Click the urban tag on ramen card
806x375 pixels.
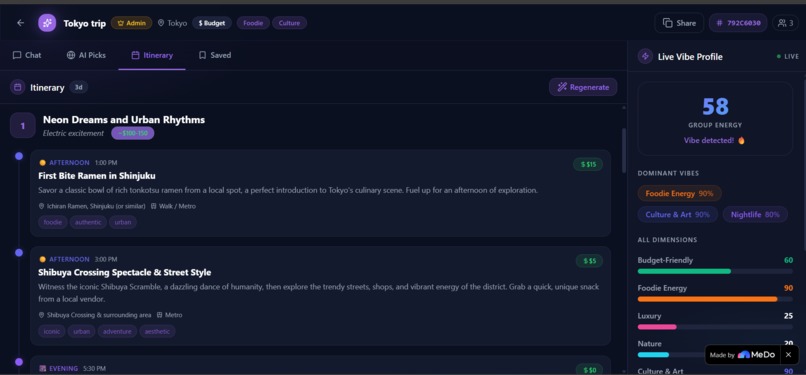123,222
